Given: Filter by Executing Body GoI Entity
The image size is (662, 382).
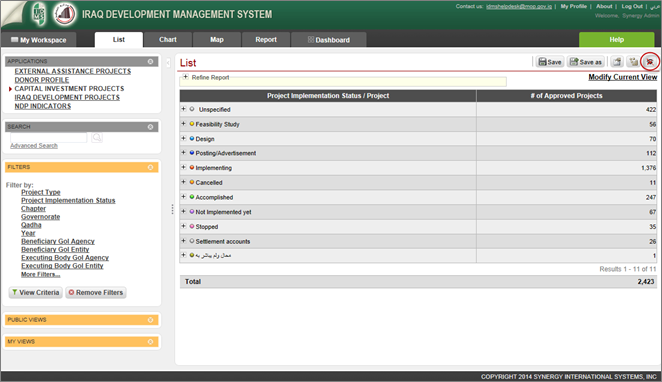Looking at the screenshot, I should pos(62,266).
